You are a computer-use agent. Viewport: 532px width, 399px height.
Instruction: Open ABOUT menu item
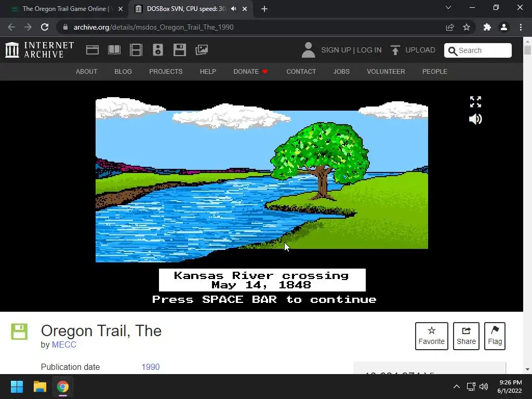pyautogui.click(x=87, y=72)
